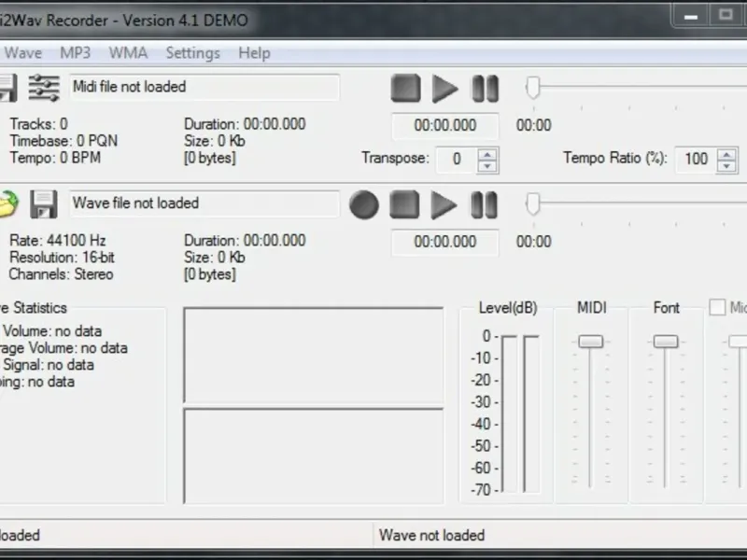Pause wave playback
Screen dimensions: 747x560
click(484, 204)
